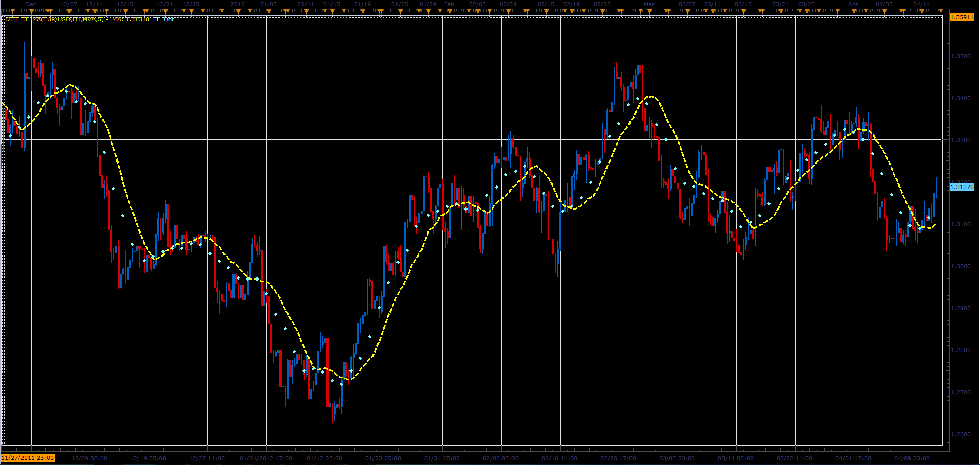Screen dimensions: 980x465
Task: Click the 12/25 date on the top axis
Action: [191, 4]
